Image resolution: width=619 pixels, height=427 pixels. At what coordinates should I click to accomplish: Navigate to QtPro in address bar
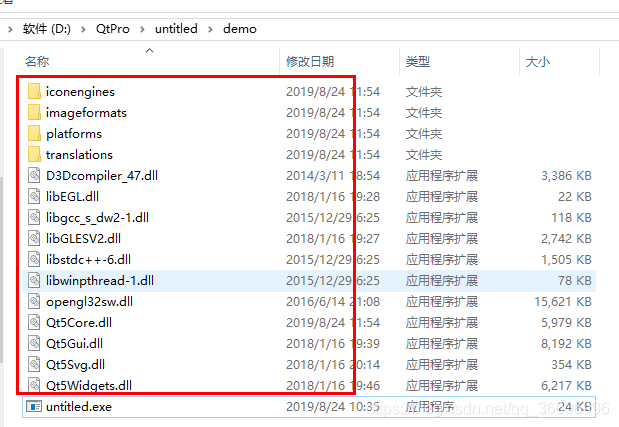pyautogui.click(x=113, y=29)
